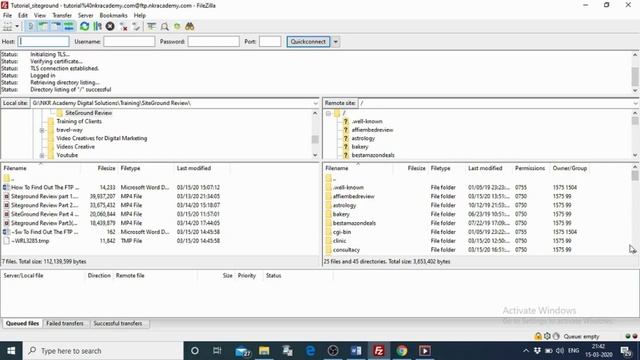Open the Quickconnect history dropdown arrow

click(336, 42)
